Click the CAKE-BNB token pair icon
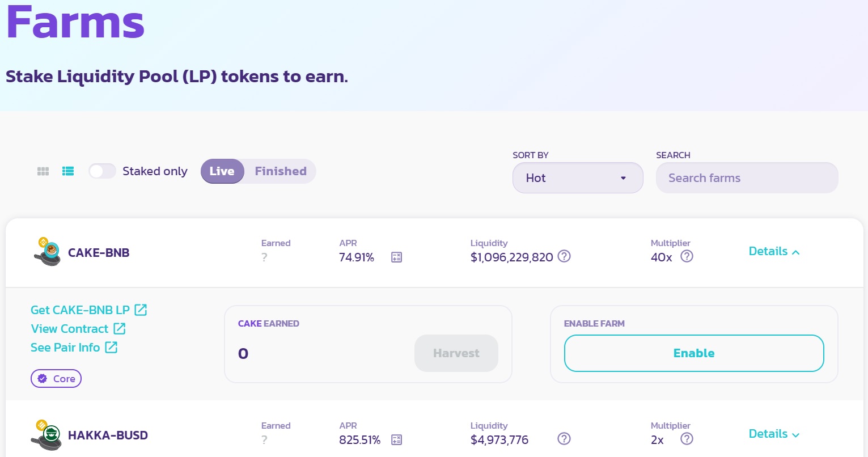The image size is (868, 457). (x=47, y=252)
